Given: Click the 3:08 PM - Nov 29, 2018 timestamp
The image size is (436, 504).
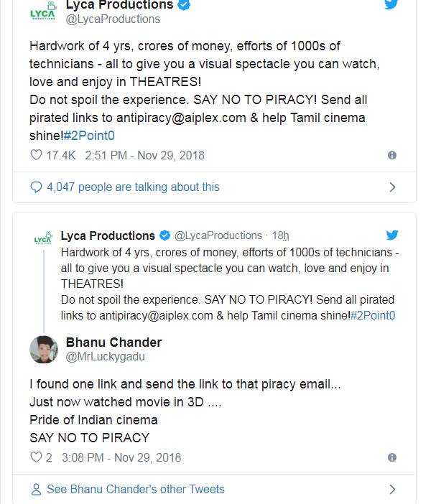Looking at the screenshot, I should [x=121, y=457].
